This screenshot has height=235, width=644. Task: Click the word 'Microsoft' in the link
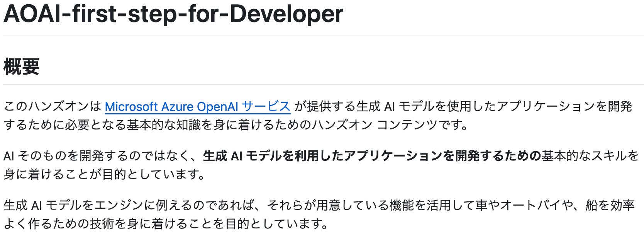131,106
